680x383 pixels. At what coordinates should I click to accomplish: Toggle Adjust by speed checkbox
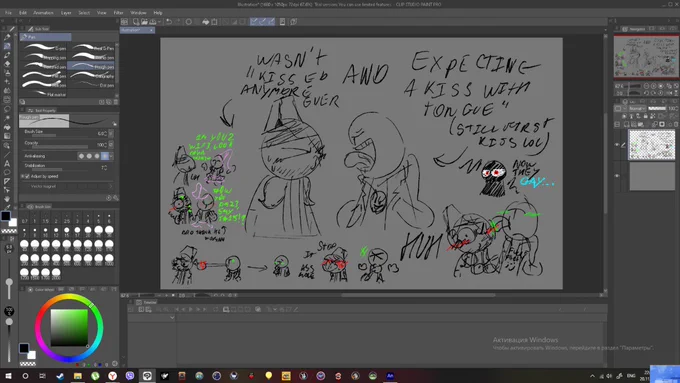pos(27,177)
